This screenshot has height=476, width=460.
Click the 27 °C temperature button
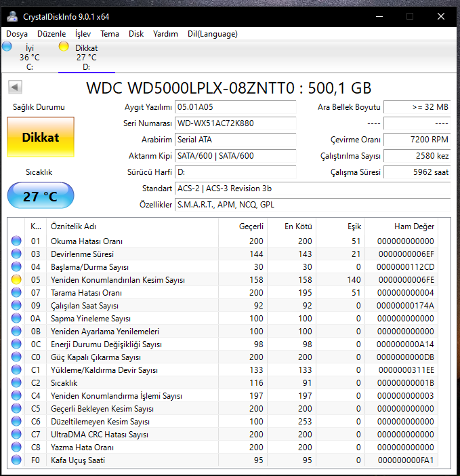point(41,196)
